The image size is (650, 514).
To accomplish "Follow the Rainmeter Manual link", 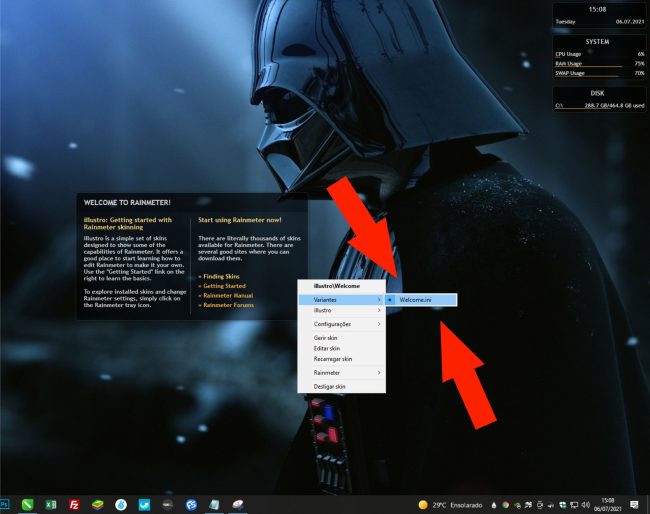I will [225, 295].
